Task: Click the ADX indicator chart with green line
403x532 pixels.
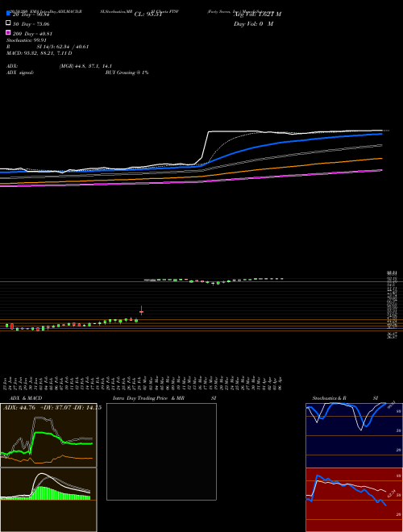Action: [48, 435]
